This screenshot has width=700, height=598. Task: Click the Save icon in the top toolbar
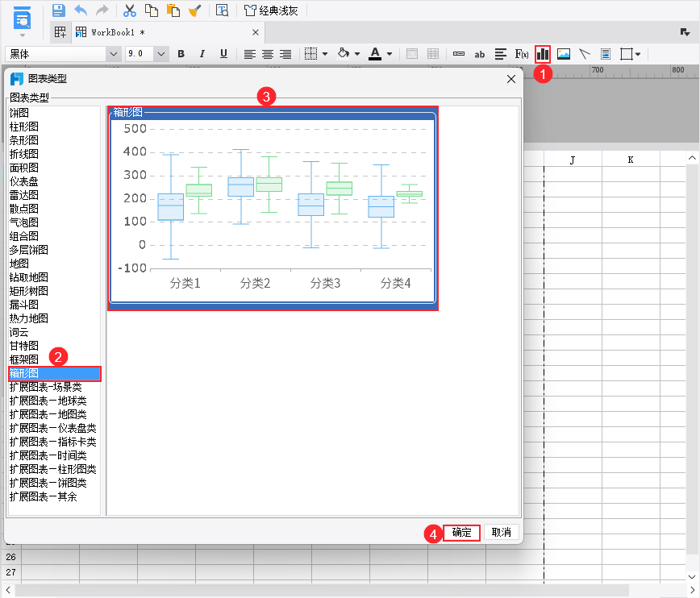point(59,10)
